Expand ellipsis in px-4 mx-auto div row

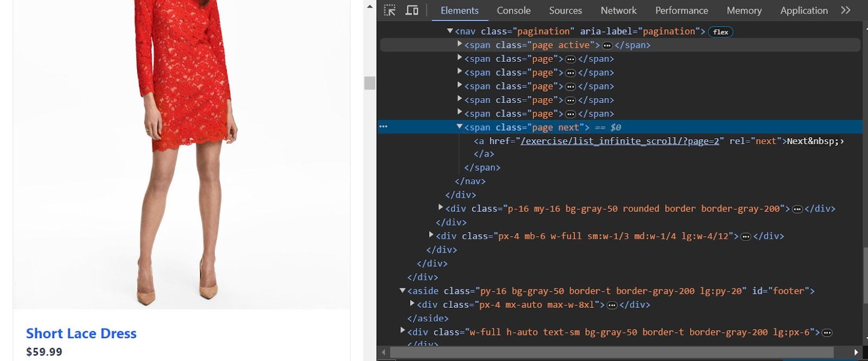[612, 305]
